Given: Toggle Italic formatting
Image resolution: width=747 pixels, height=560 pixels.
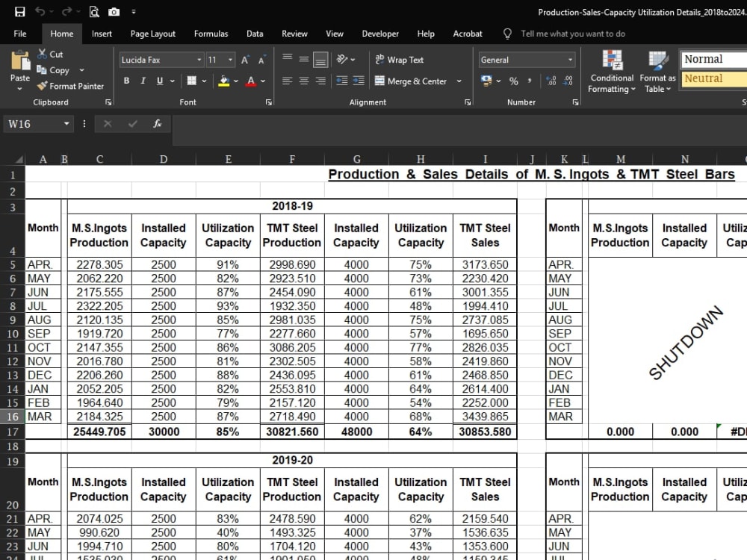Looking at the screenshot, I should (x=143, y=81).
